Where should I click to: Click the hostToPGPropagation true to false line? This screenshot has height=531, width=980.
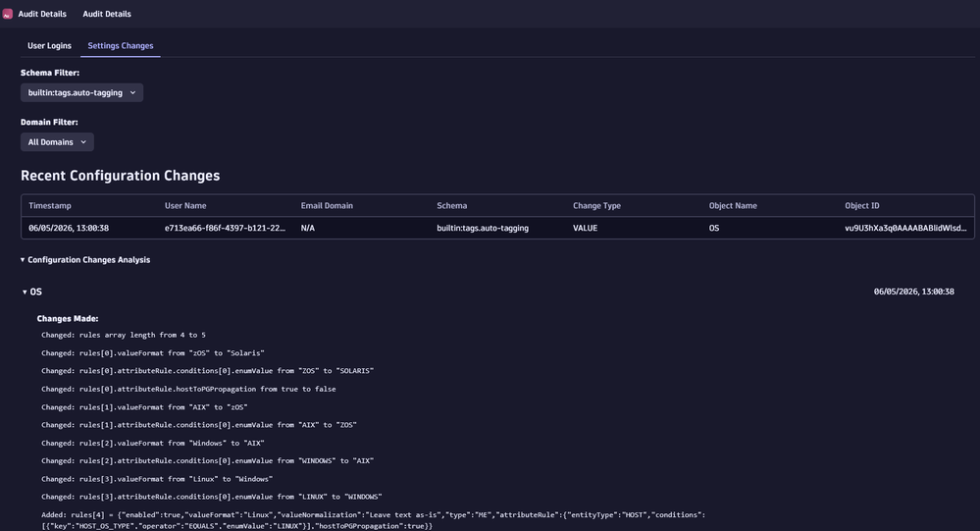click(188, 389)
